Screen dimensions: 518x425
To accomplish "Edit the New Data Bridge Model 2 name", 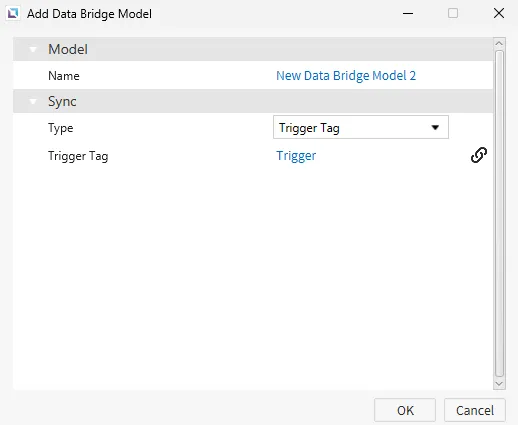I will click(x=346, y=76).
